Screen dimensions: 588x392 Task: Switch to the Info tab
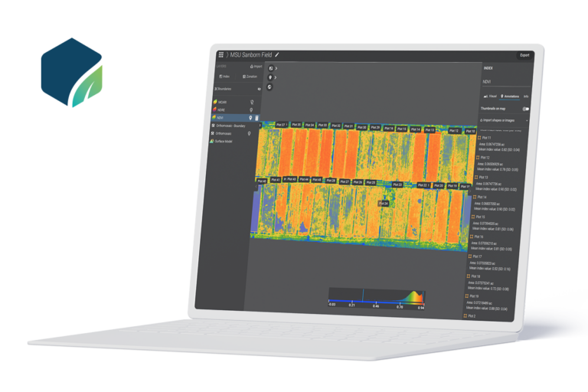(525, 96)
